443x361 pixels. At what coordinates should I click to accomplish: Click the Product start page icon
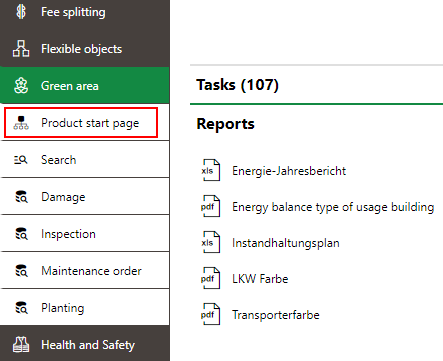pyautogui.click(x=21, y=123)
